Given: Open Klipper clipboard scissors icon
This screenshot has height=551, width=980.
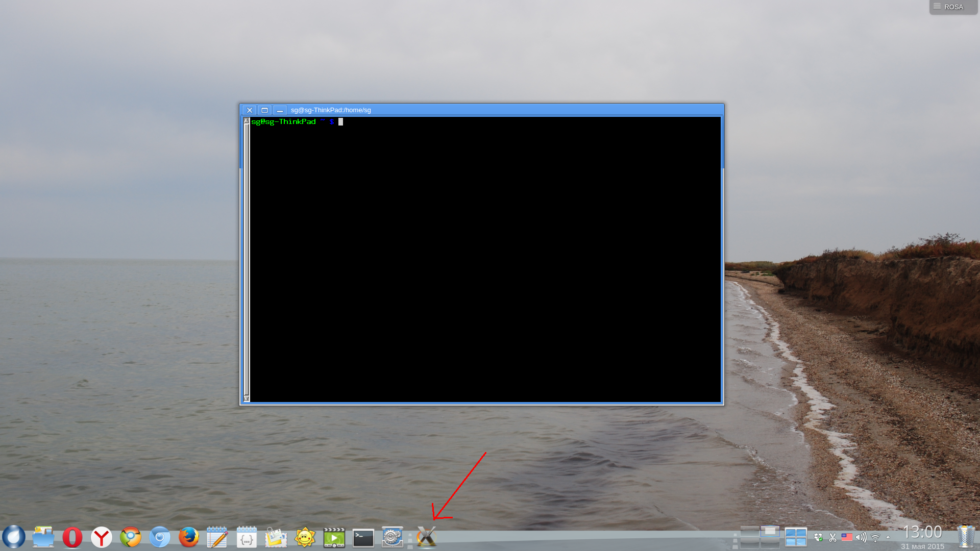Looking at the screenshot, I should coord(833,537).
